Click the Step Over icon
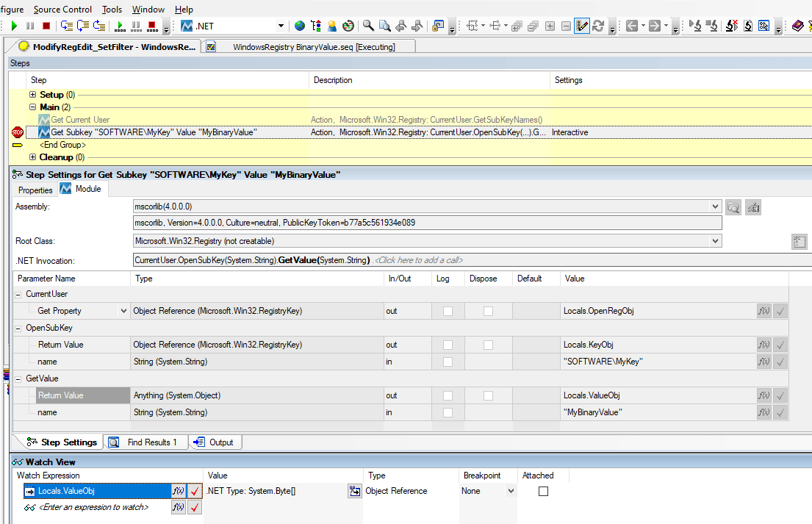 point(83,26)
